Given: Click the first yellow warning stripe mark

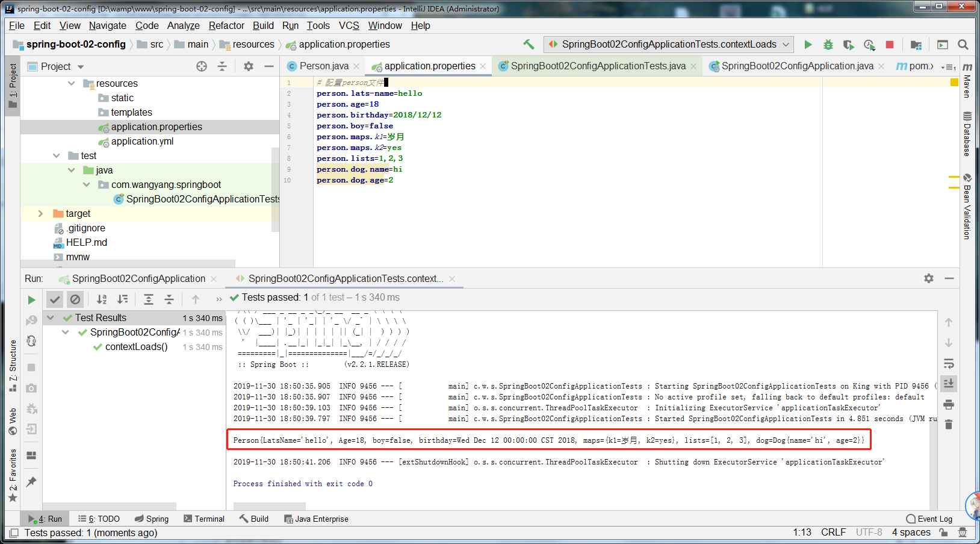Looking at the screenshot, I should coord(954,177).
